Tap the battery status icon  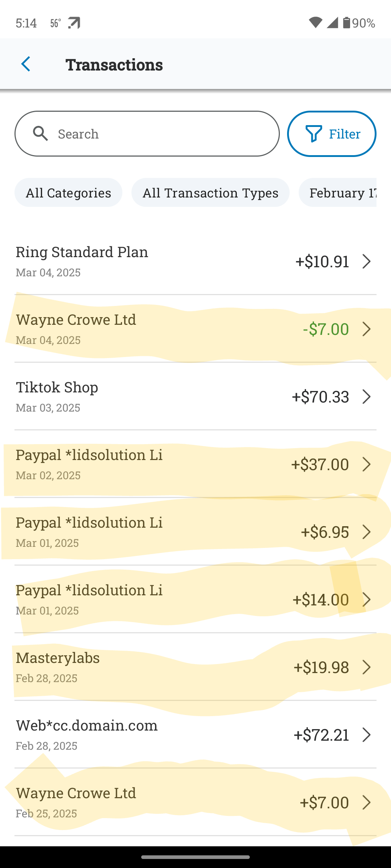(x=346, y=23)
